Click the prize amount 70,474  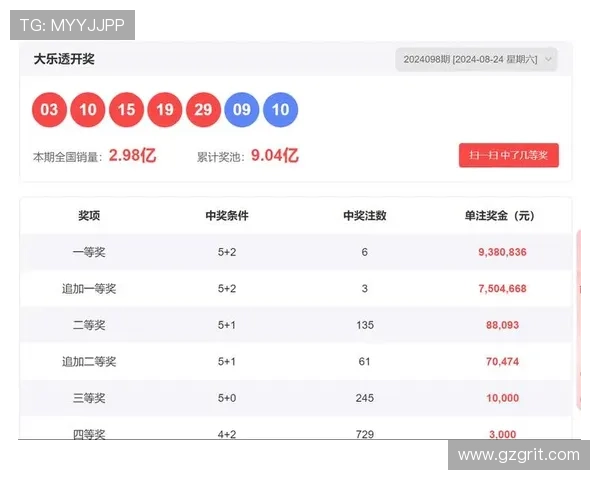502,362
